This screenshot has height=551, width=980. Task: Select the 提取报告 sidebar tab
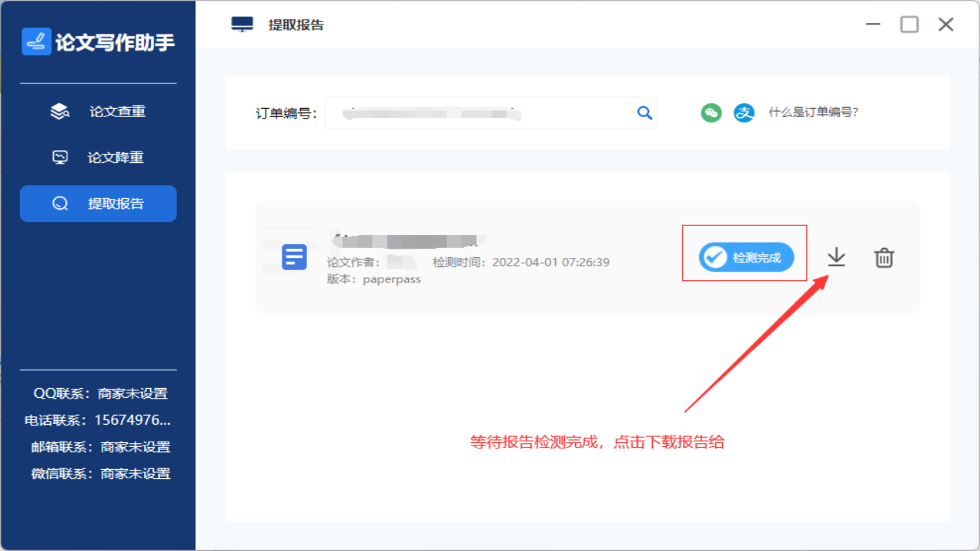(x=98, y=204)
